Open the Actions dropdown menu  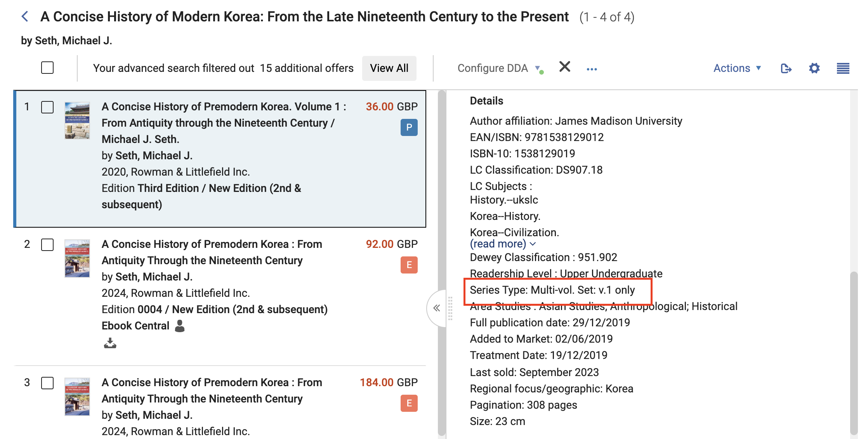[737, 68]
